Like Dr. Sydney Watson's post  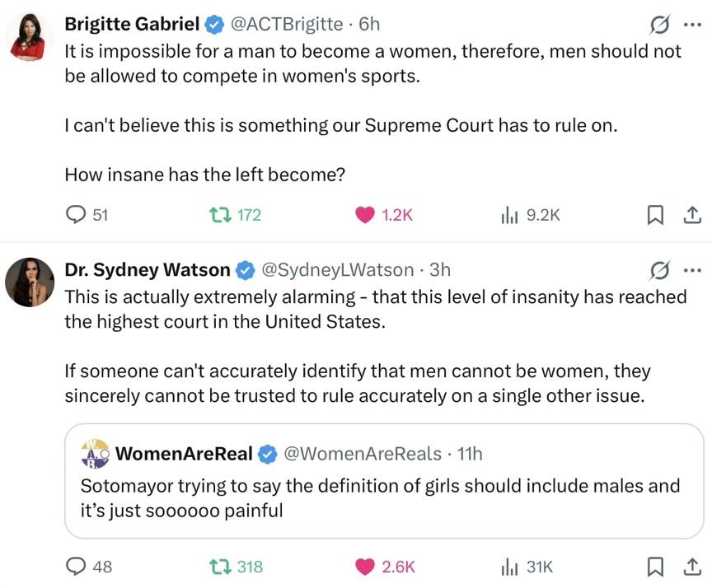[365, 567]
